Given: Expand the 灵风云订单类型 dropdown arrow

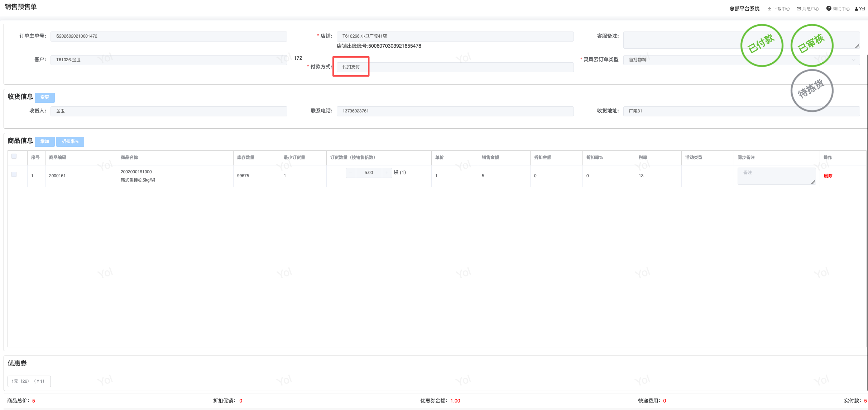Looking at the screenshot, I should click(x=854, y=60).
